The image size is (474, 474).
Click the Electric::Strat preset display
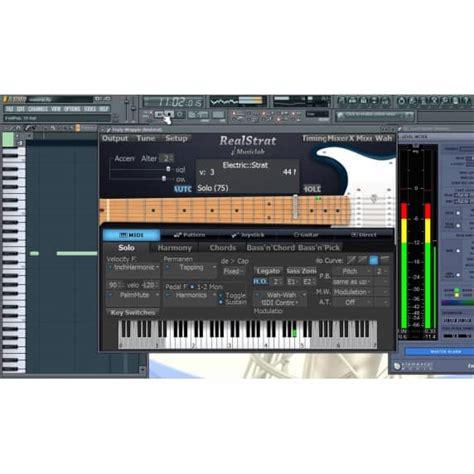click(x=245, y=165)
